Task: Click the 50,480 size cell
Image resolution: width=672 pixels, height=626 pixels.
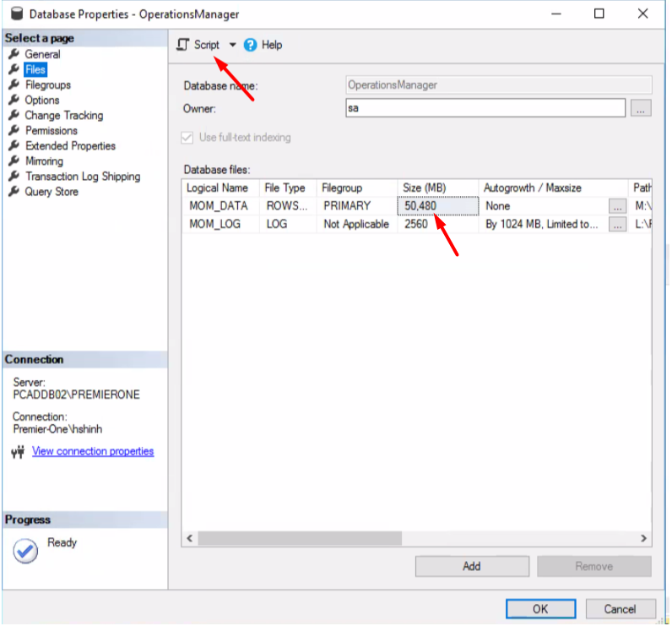Action: pyautogui.click(x=437, y=206)
